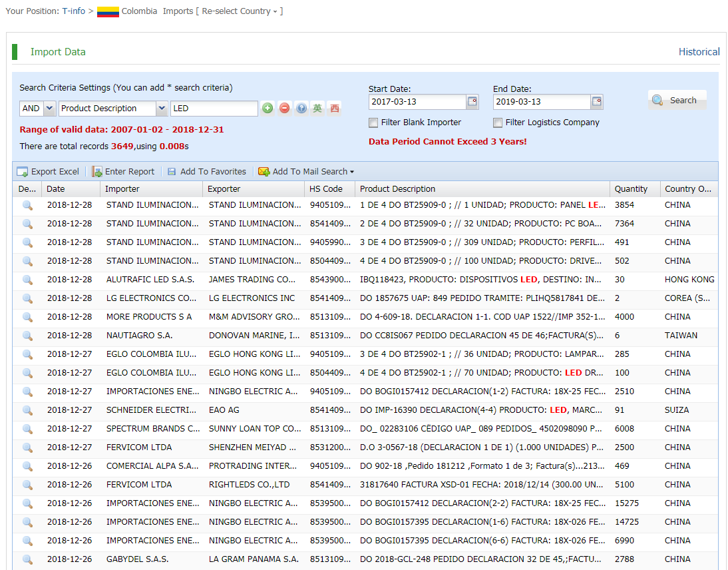
Task: Sort by the Quantity column header
Action: 631,189
